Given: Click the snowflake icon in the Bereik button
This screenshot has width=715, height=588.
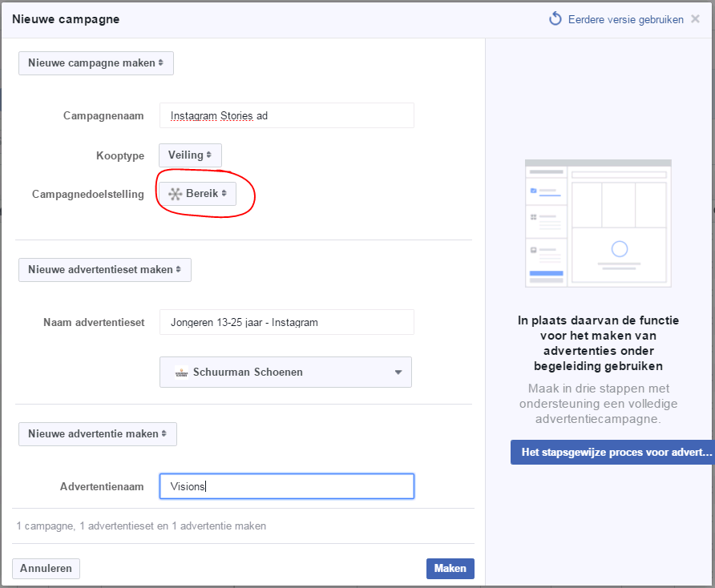Looking at the screenshot, I should tap(175, 194).
